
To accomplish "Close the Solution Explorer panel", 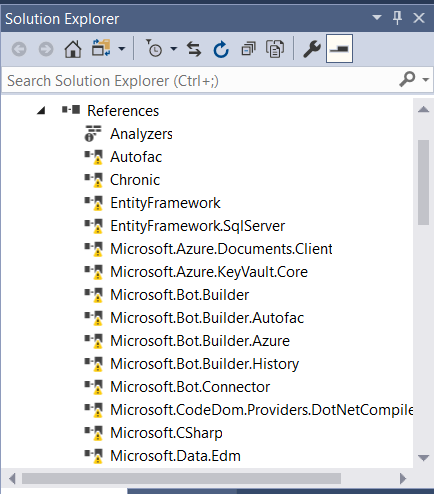I will tap(419, 18).
